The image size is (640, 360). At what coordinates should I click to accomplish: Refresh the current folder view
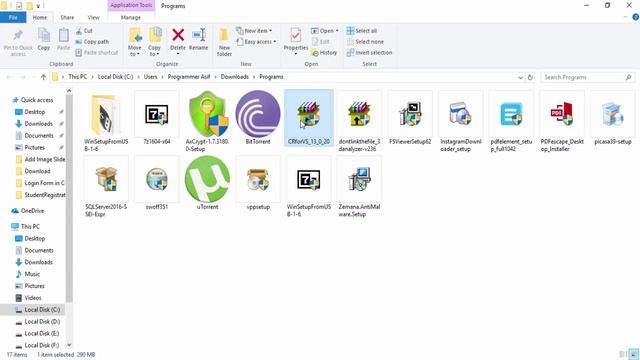point(530,77)
